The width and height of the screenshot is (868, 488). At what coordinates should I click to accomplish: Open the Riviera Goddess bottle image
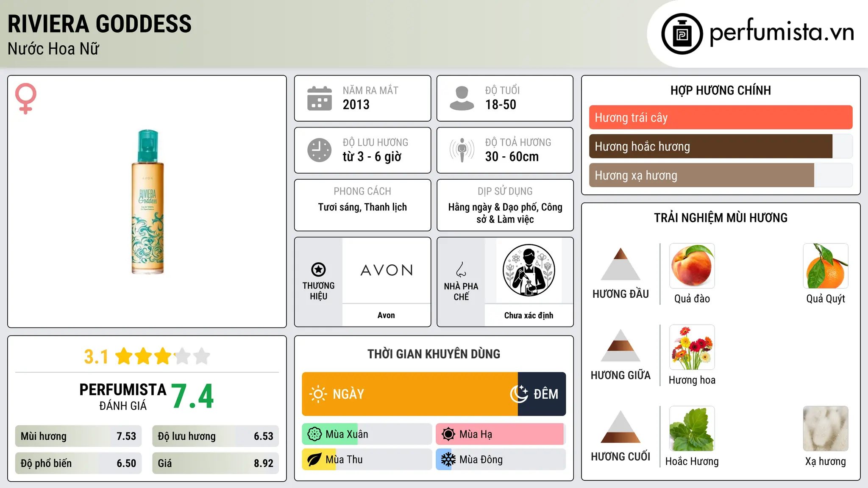coord(147,202)
